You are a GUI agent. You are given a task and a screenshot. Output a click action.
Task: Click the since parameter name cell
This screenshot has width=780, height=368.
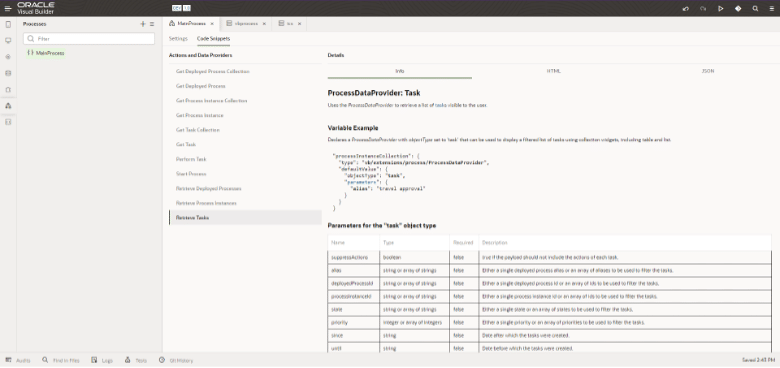[x=354, y=336]
